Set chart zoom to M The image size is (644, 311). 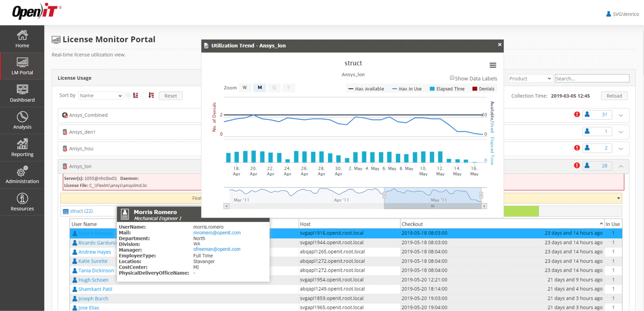260,88
